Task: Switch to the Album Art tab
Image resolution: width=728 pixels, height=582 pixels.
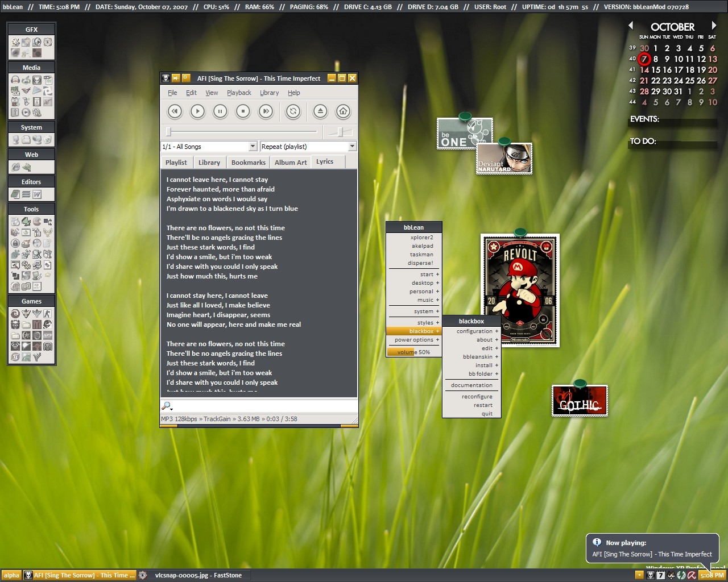Action: 291,163
